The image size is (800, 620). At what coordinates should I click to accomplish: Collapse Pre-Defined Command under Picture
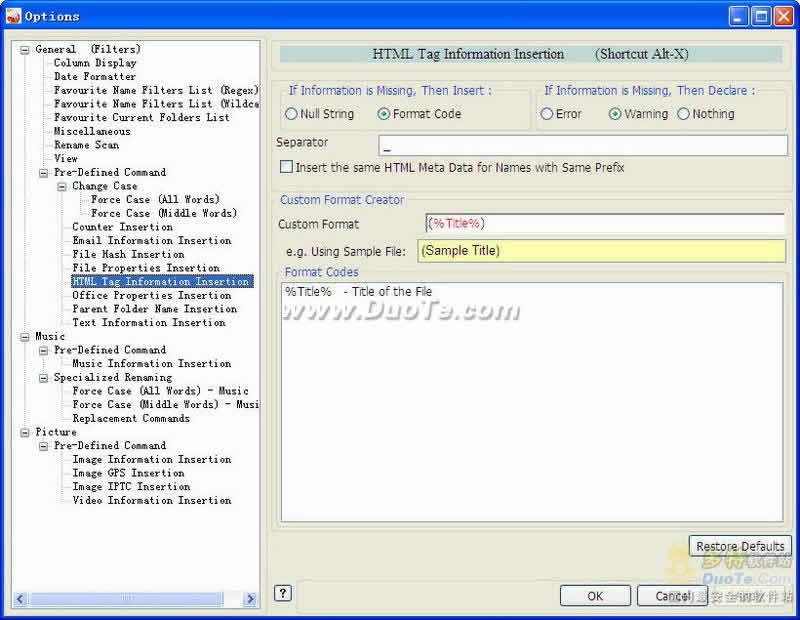click(43, 447)
